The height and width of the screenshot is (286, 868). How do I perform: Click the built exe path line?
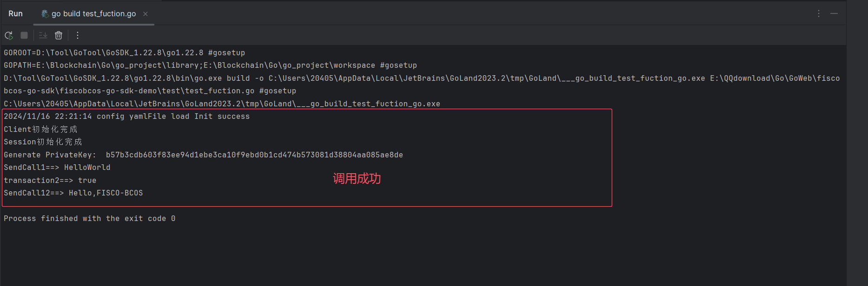point(222,104)
